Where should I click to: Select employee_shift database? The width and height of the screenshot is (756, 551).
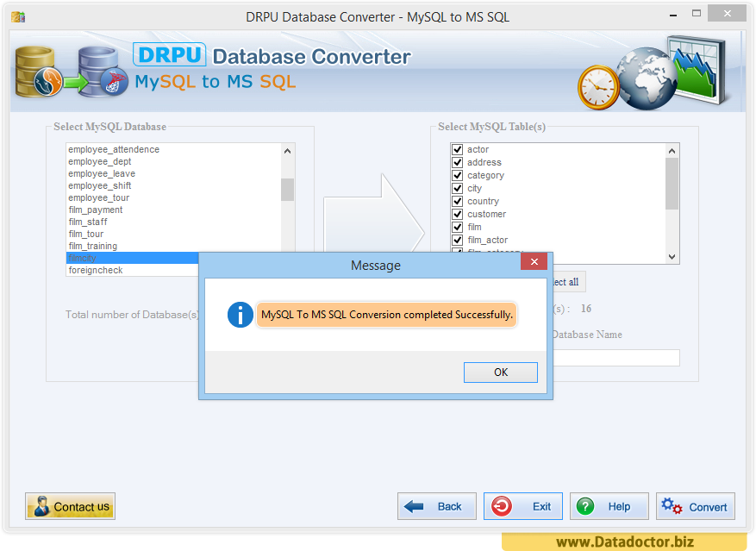tap(173, 185)
